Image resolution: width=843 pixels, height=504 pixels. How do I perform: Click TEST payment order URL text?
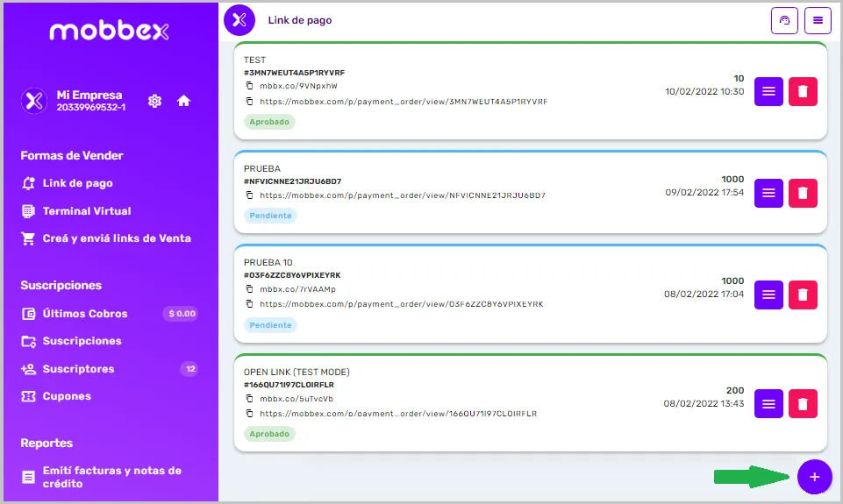(404, 102)
